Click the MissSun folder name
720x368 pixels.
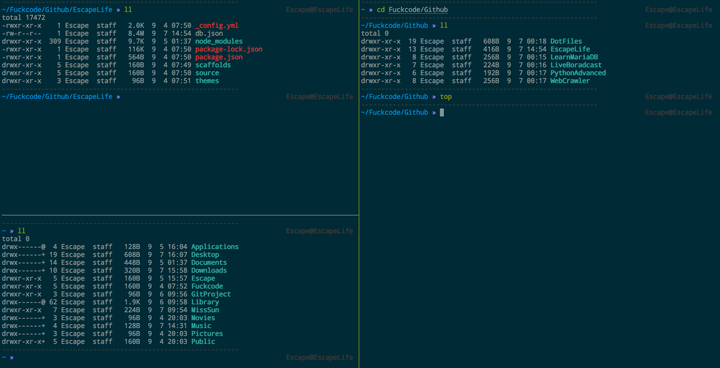205,310
